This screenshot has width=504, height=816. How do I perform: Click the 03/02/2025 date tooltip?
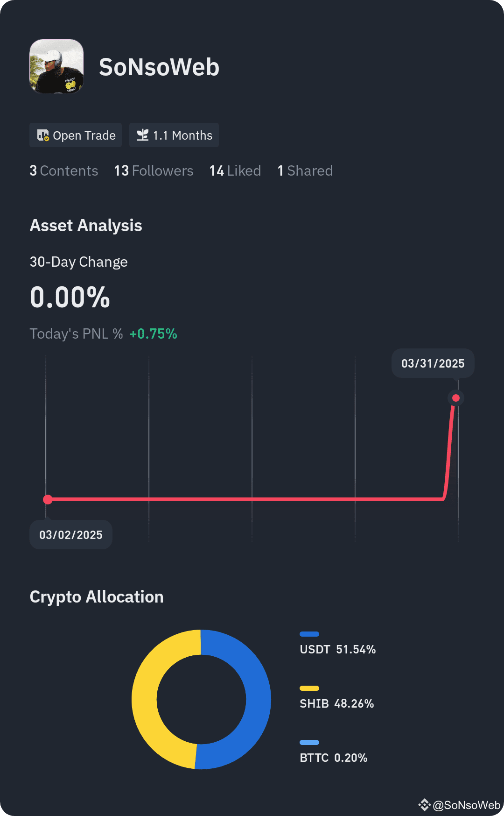(x=71, y=535)
